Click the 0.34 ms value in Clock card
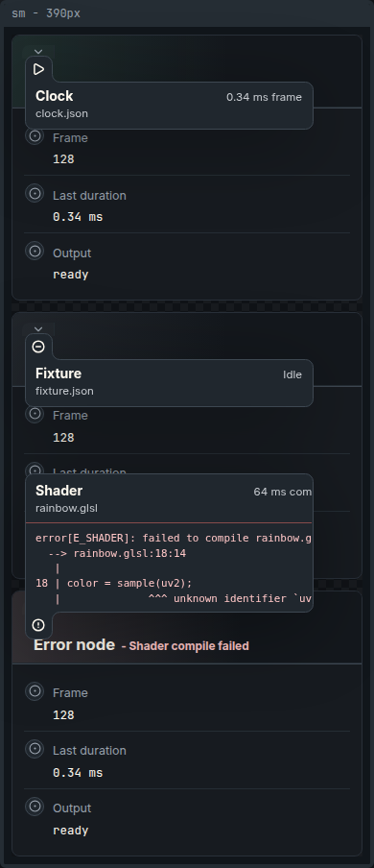The image size is (374, 868). (78, 217)
